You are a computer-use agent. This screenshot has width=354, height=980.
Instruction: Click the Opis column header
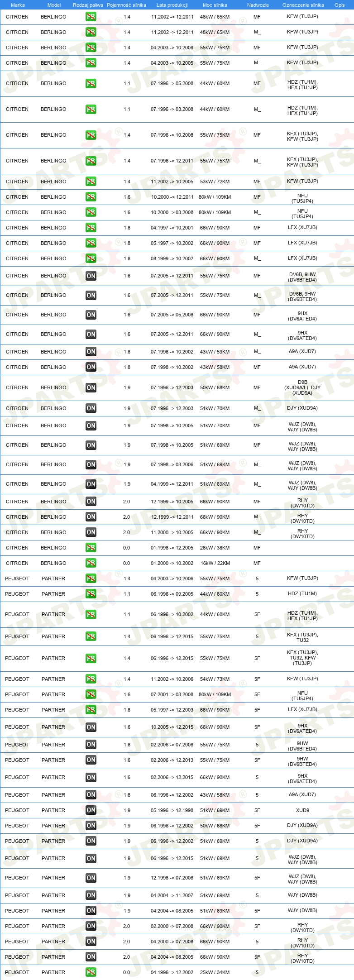[340, 5]
